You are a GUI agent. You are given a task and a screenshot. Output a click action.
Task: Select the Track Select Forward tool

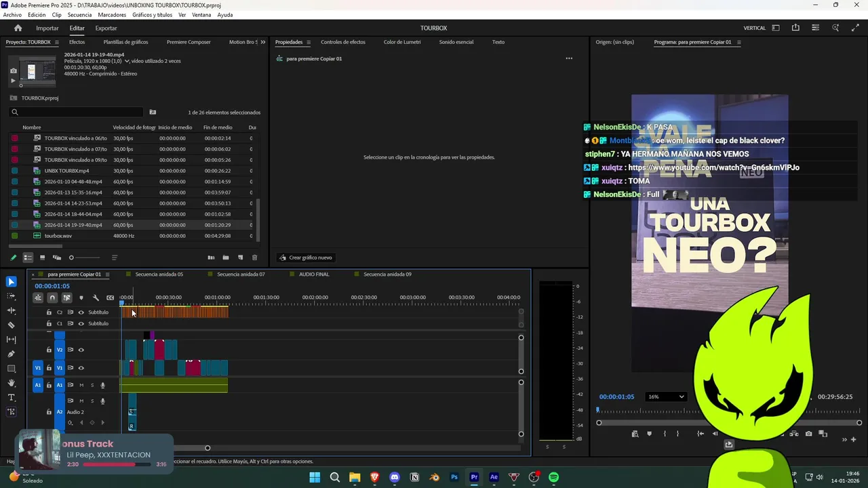12,296
